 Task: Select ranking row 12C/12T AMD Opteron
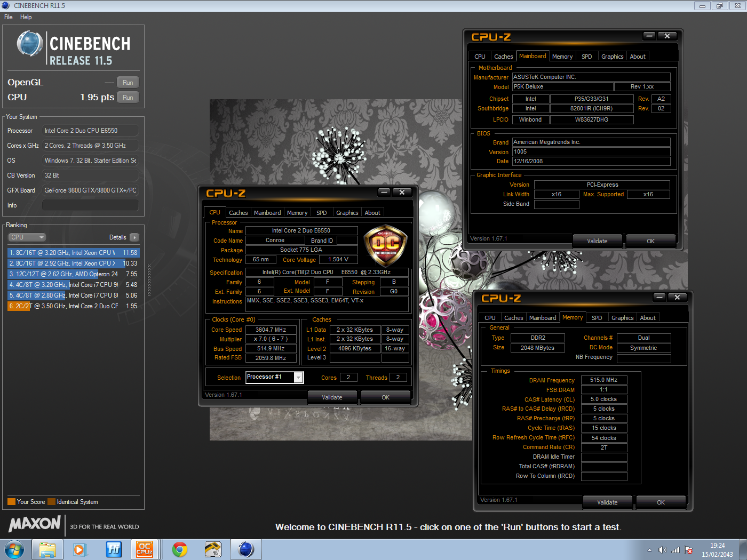click(x=73, y=274)
